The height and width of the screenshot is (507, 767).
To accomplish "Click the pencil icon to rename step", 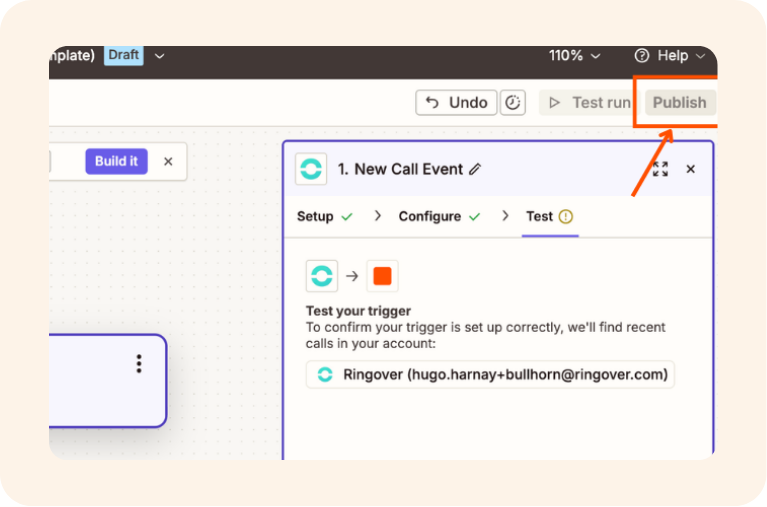I will 475,169.
